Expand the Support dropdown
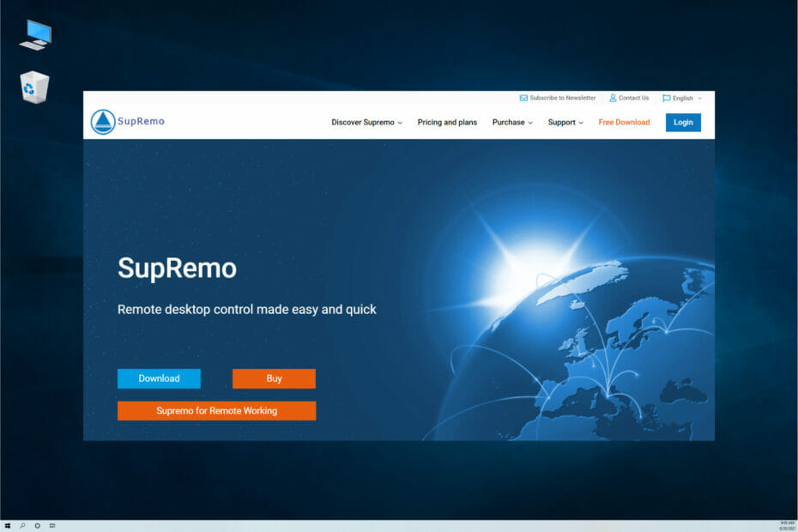This screenshot has height=532, width=798. [x=565, y=122]
